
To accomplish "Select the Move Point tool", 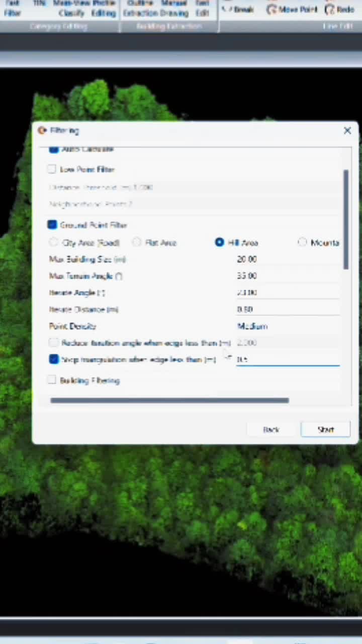I will (293, 9).
